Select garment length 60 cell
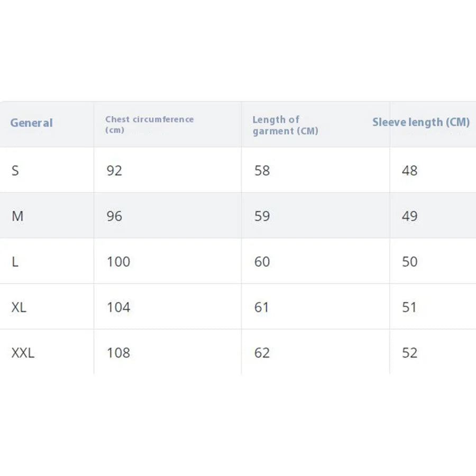476x476 pixels. [x=262, y=262]
